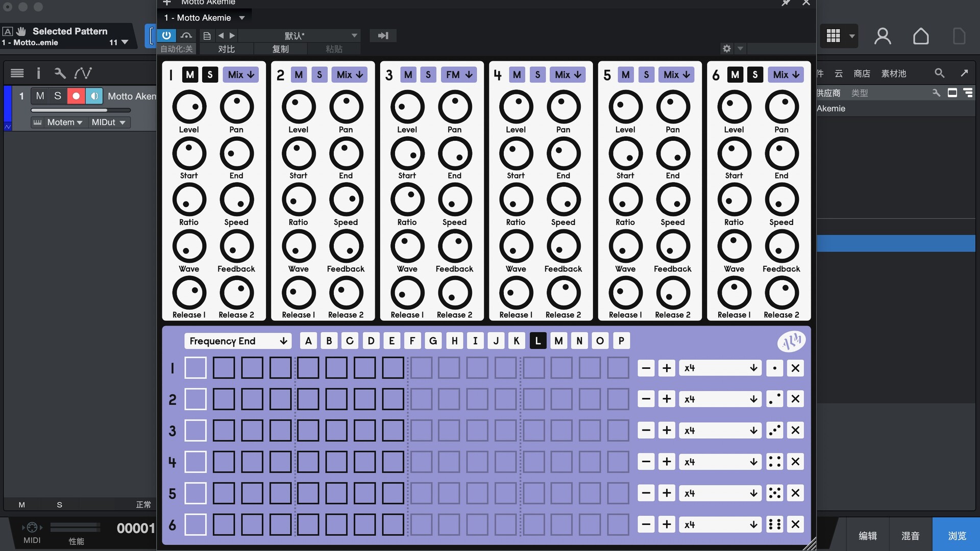Select pattern tab M
Image resolution: width=980 pixels, height=551 pixels.
tap(558, 341)
